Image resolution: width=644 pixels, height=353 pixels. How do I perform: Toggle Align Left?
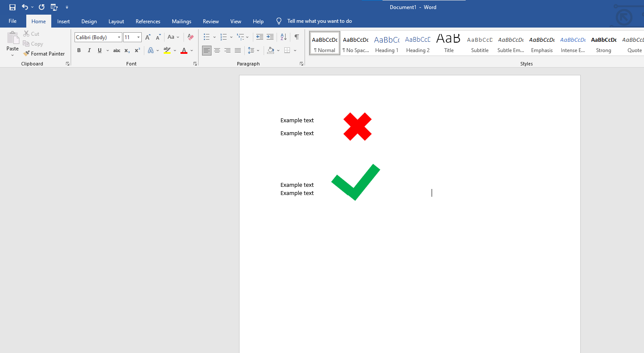207,50
